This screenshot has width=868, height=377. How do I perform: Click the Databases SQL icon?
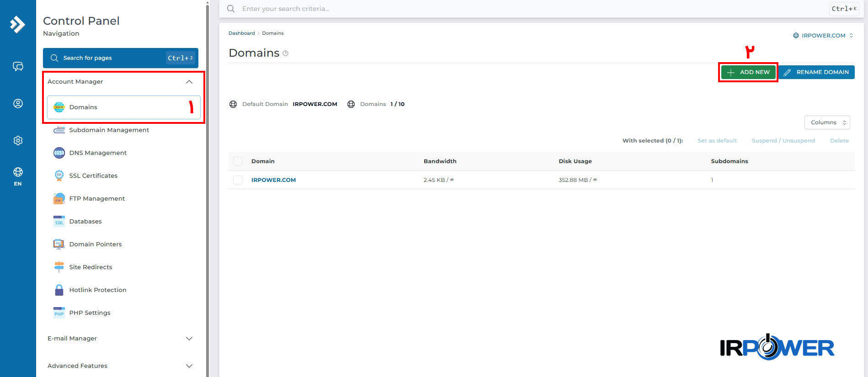pyautogui.click(x=59, y=222)
